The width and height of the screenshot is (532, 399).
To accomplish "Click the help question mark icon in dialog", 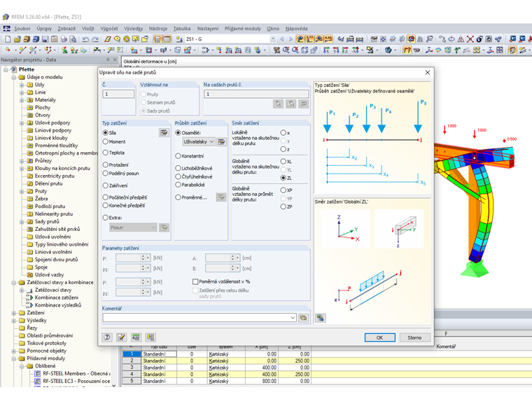I will [107, 337].
